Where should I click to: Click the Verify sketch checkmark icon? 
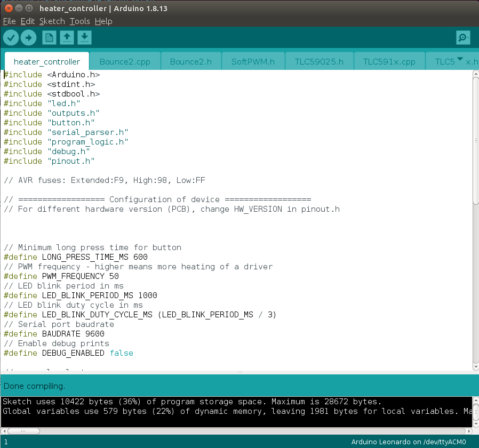tap(11, 37)
